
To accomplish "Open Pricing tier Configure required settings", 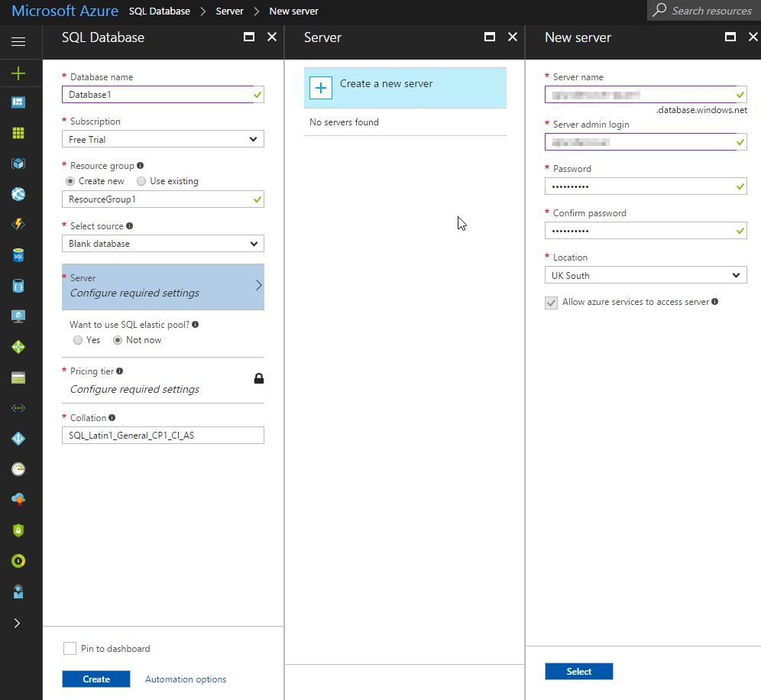I will [163, 381].
